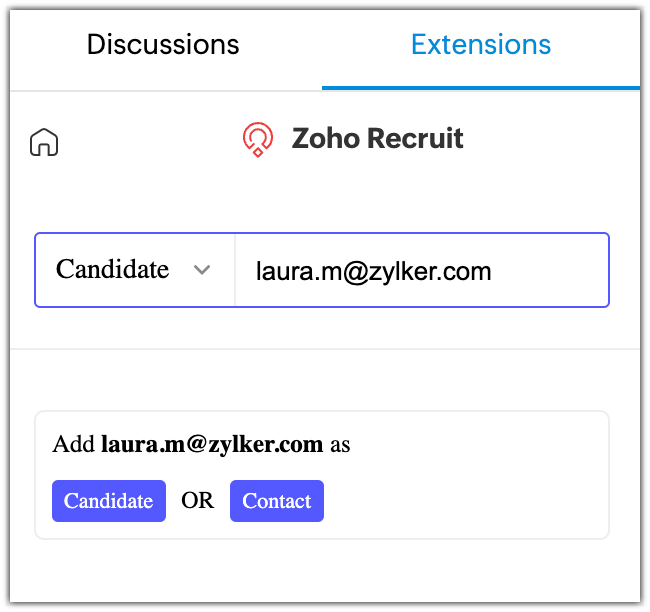
Task: Click the Candidate label inside the search selector
Action: 112,270
